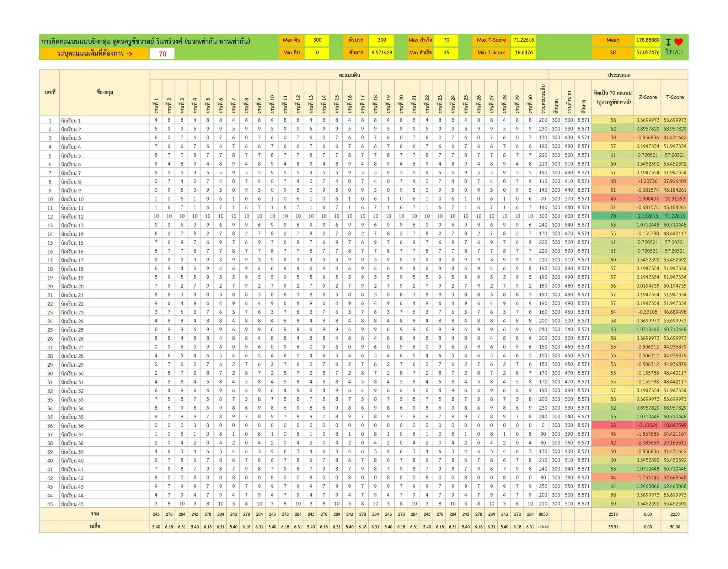Viewport: 728px width, 569px height.
Task: Click the raw-score total cell 8050
Action: point(543,514)
